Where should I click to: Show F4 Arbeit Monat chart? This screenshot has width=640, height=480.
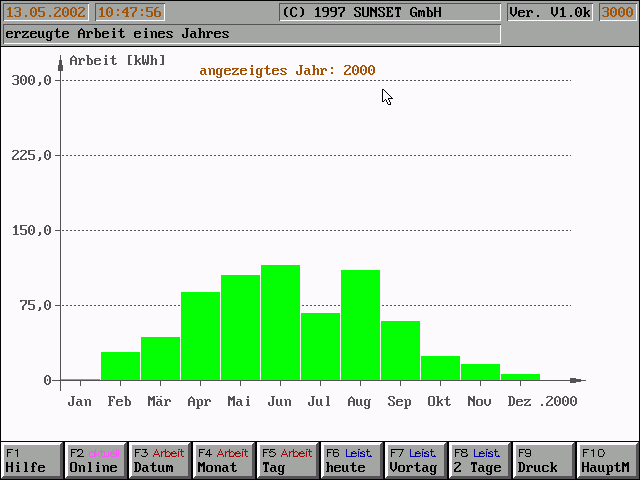[223, 460]
